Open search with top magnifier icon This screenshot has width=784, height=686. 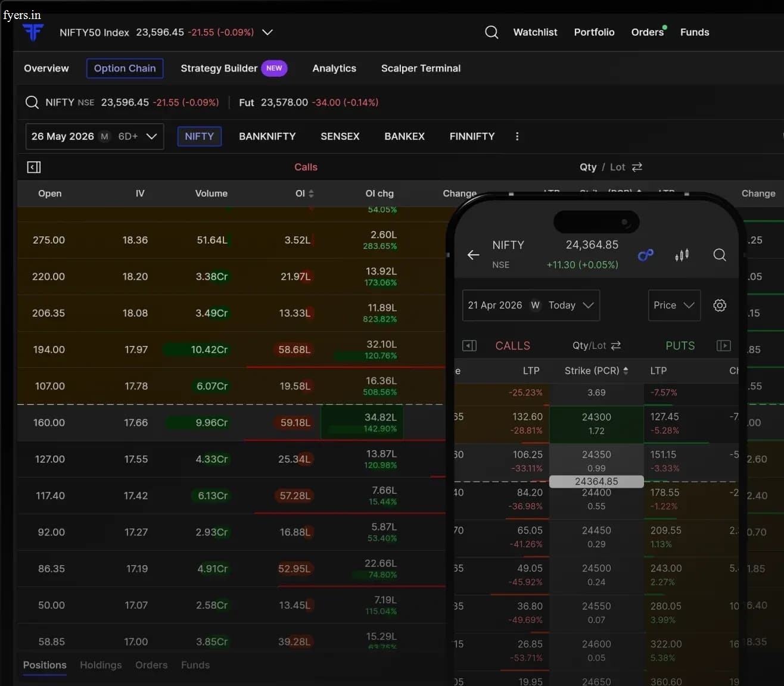point(491,32)
